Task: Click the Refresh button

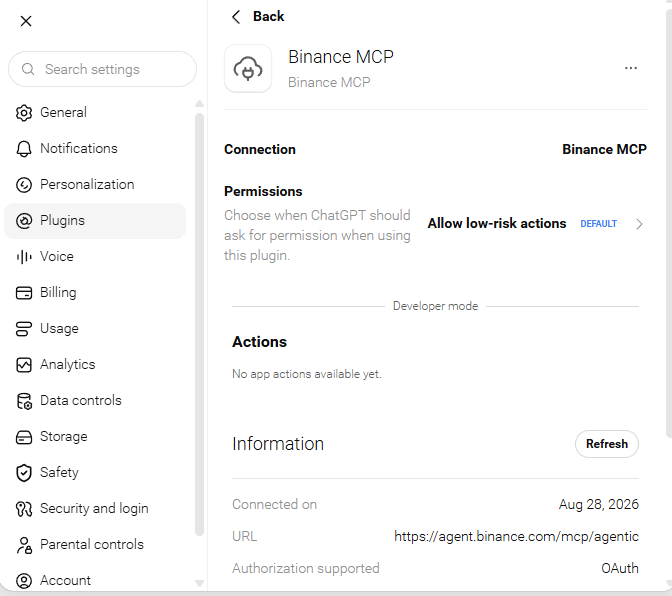Action: pos(606,444)
